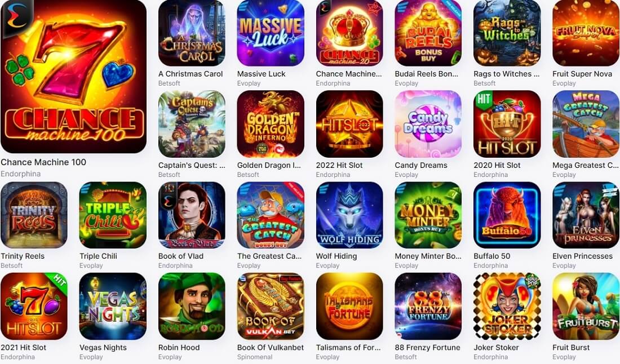Screen dimensions: 620x364
Task: Click the 88 Frenzy Fortune title link
Action: pyautogui.click(x=427, y=348)
